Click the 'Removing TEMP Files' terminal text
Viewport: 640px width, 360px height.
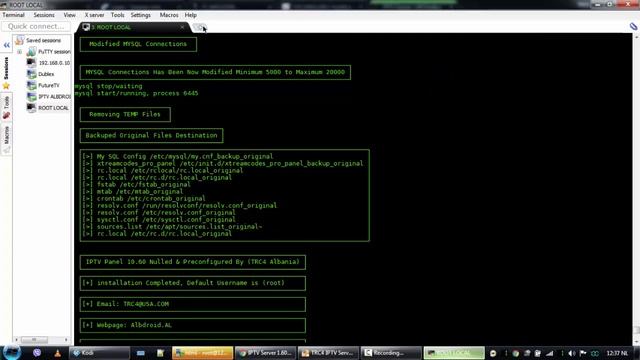[125, 114]
